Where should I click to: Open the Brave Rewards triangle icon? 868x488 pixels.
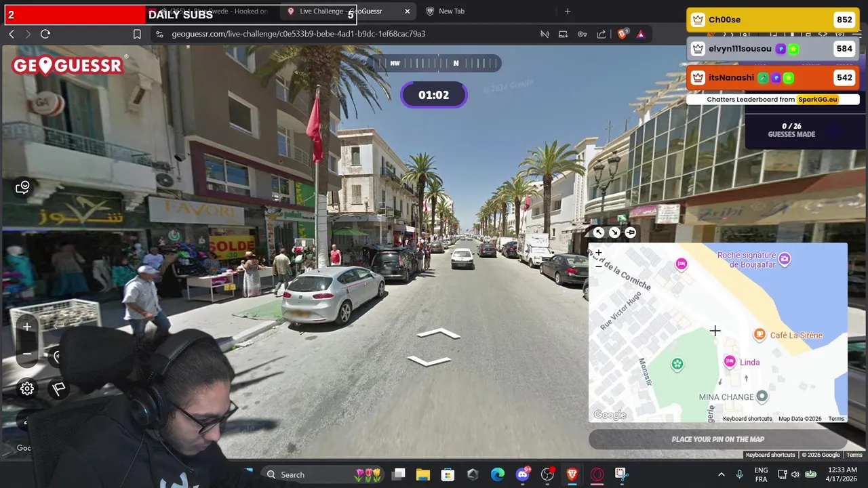pos(642,34)
